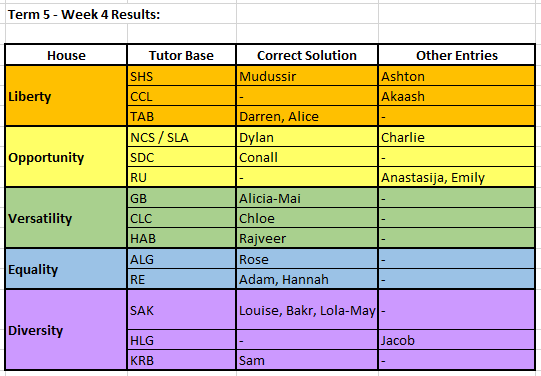Click the purple Diversity house cell

point(66,330)
